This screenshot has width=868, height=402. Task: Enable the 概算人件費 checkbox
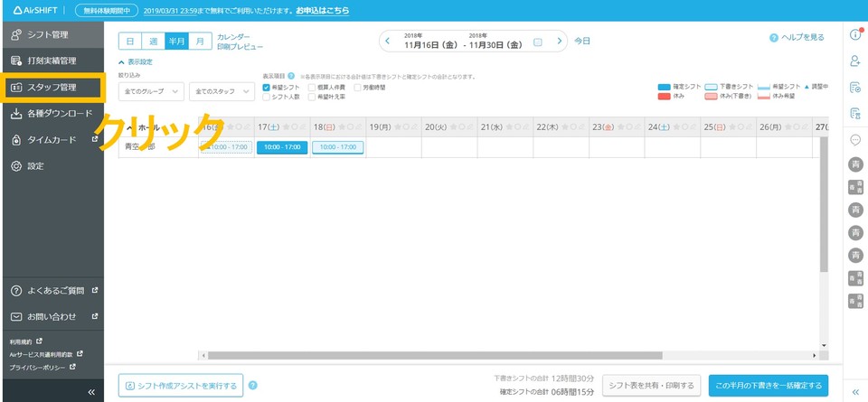click(312, 88)
